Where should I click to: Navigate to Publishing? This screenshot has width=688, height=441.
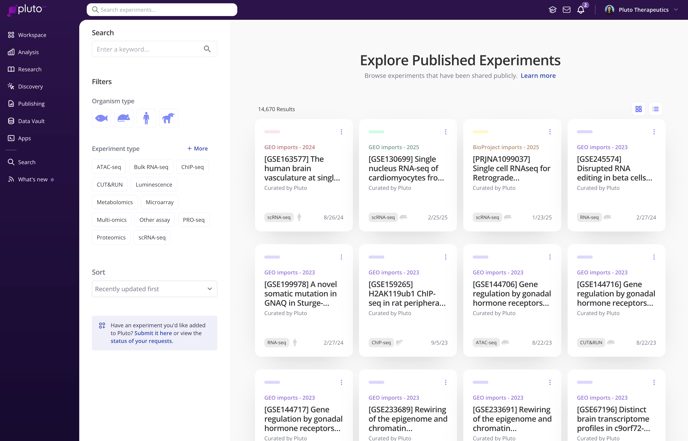click(26, 104)
